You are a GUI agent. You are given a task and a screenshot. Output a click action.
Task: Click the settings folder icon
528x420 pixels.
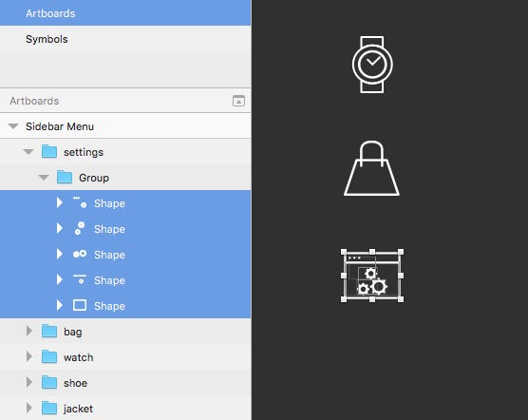[x=49, y=152]
